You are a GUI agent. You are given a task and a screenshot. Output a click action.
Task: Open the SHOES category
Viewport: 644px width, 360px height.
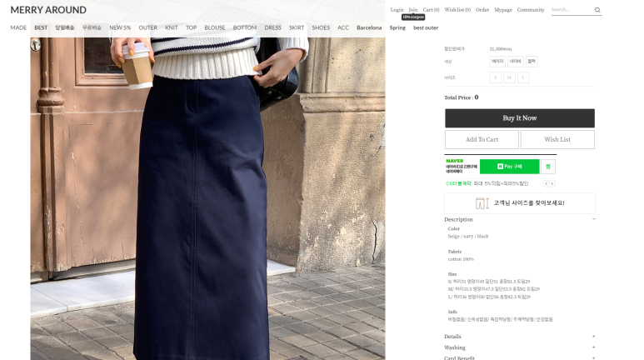pos(321,27)
